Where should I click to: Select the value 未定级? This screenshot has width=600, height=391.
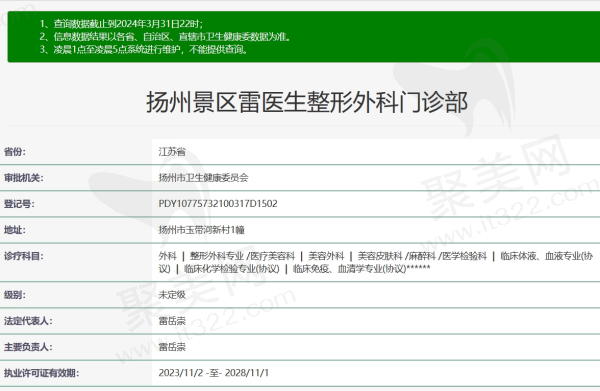pos(172,295)
